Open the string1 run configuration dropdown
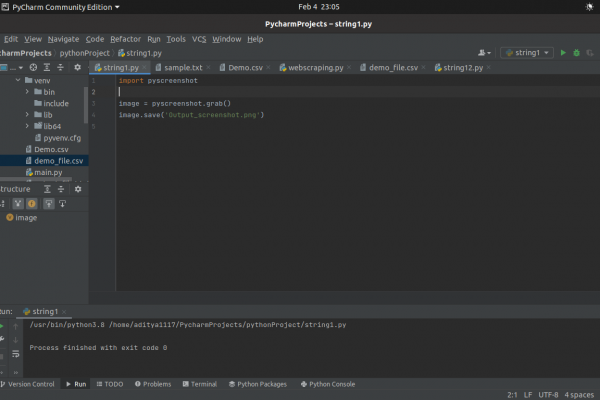 pyautogui.click(x=527, y=53)
